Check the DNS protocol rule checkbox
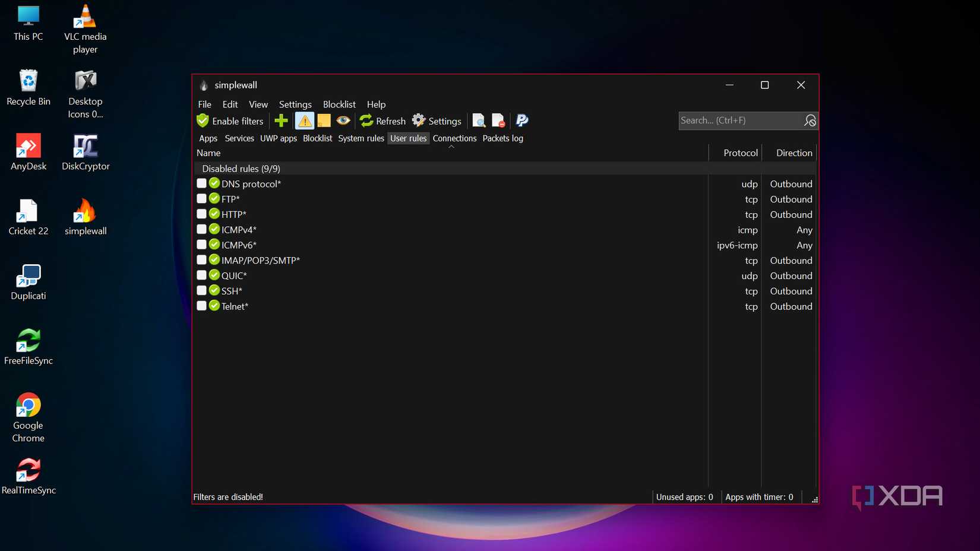Image resolution: width=980 pixels, height=551 pixels. (x=201, y=183)
